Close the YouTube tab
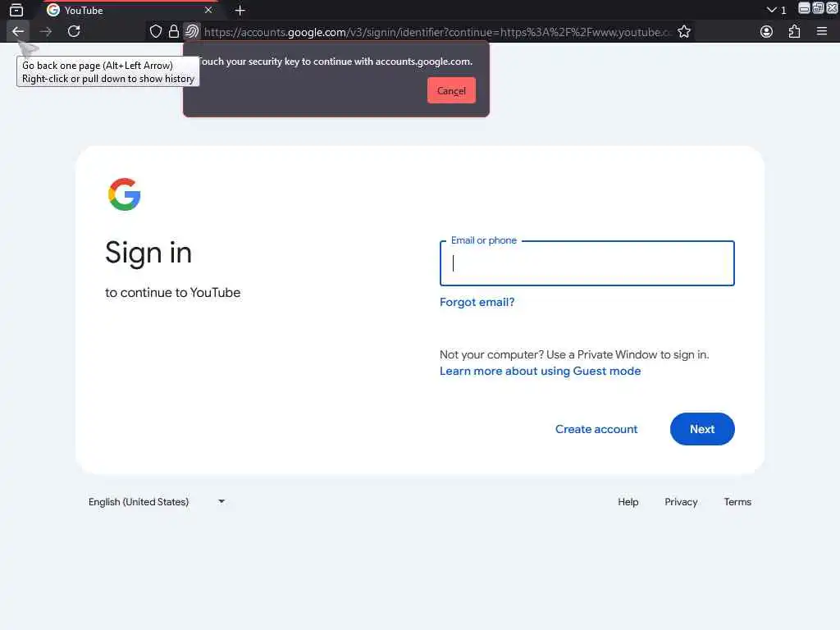 point(208,10)
